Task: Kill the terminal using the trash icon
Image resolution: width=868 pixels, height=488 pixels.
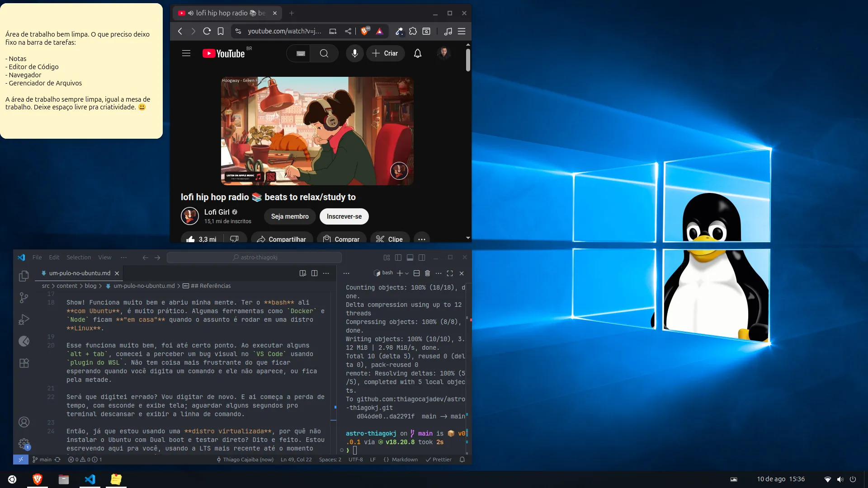Action: click(x=427, y=273)
